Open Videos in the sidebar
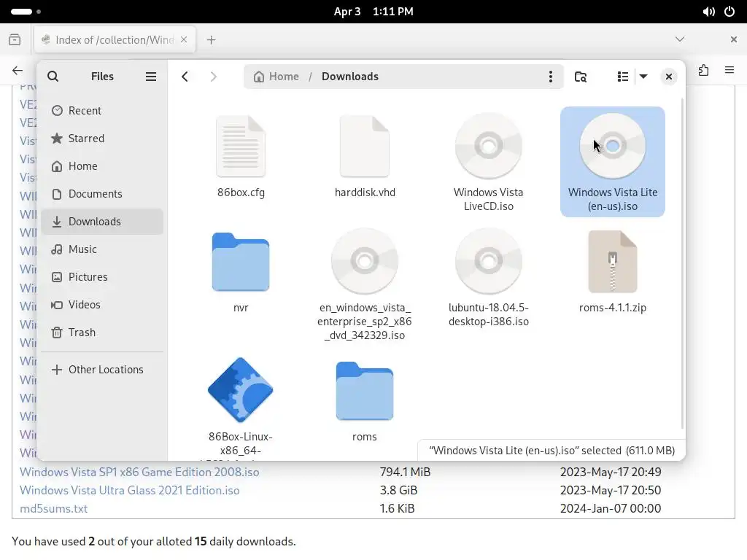 coord(102,304)
